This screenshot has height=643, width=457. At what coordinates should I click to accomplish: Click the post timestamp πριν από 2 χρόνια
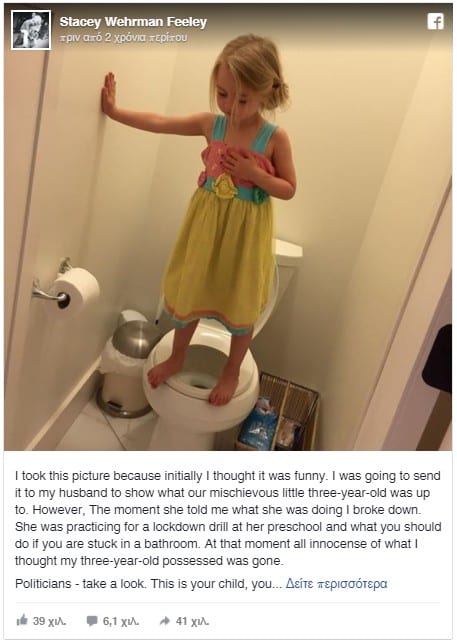pyautogui.click(x=123, y=38)
